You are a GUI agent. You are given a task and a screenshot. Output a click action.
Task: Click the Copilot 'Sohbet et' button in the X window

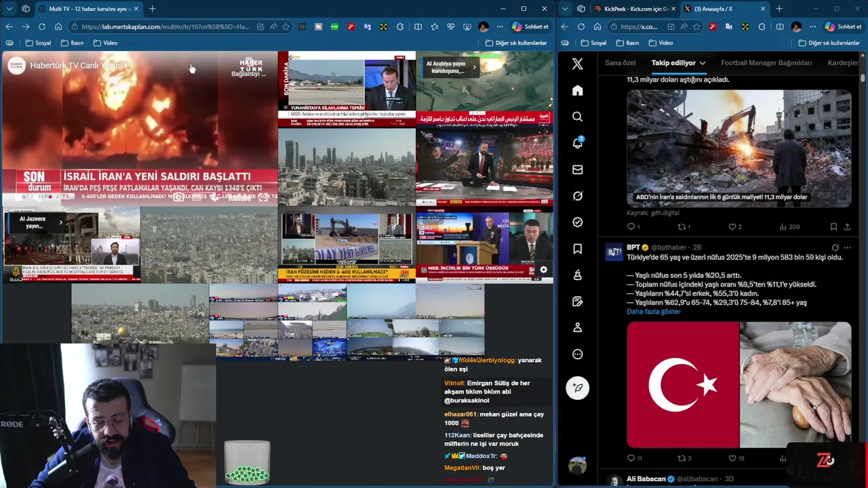(842, 26)
